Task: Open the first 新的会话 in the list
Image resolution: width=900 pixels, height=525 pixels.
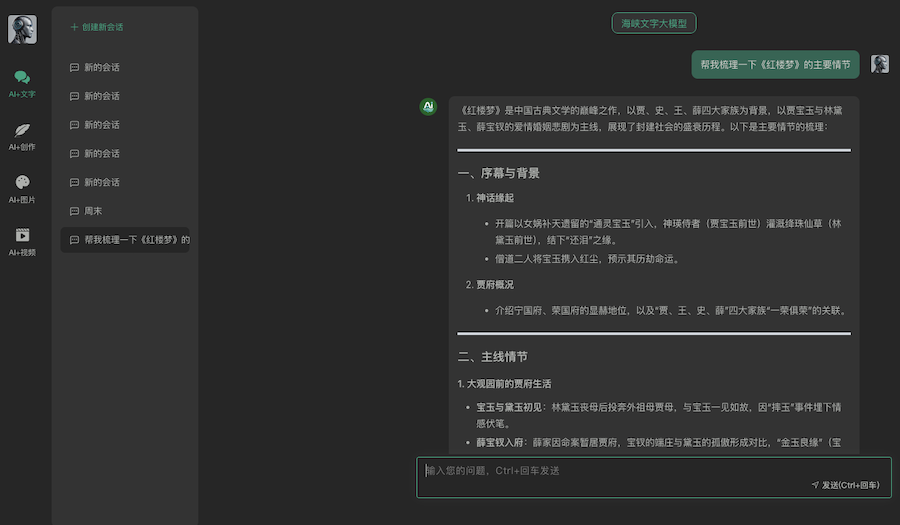Action: point(101,67)
